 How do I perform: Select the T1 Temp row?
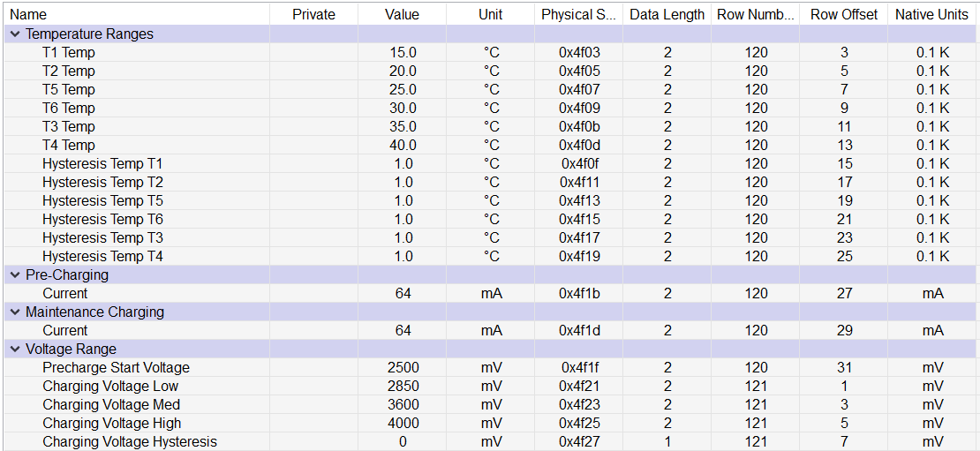tap(69, 53)
